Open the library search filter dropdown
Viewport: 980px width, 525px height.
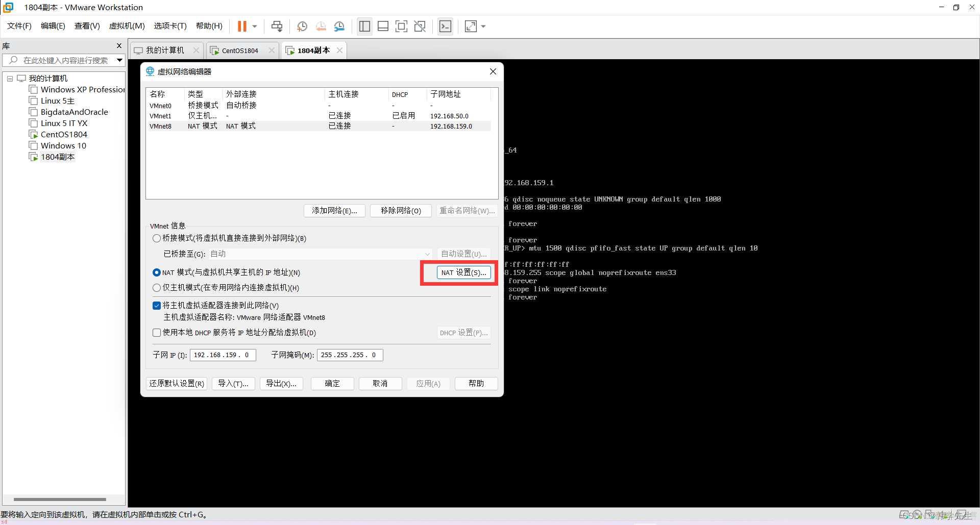[x=119, y=60]
